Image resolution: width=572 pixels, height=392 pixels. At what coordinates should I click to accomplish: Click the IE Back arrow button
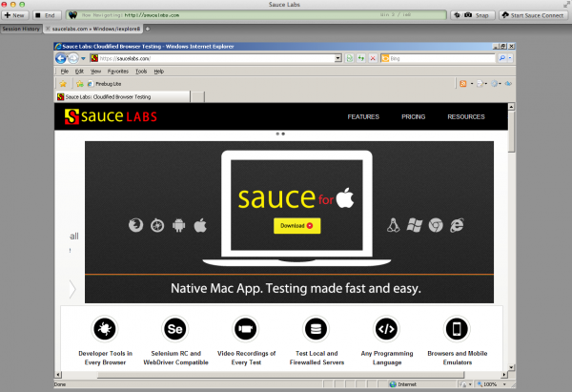(x=61, y=58)
